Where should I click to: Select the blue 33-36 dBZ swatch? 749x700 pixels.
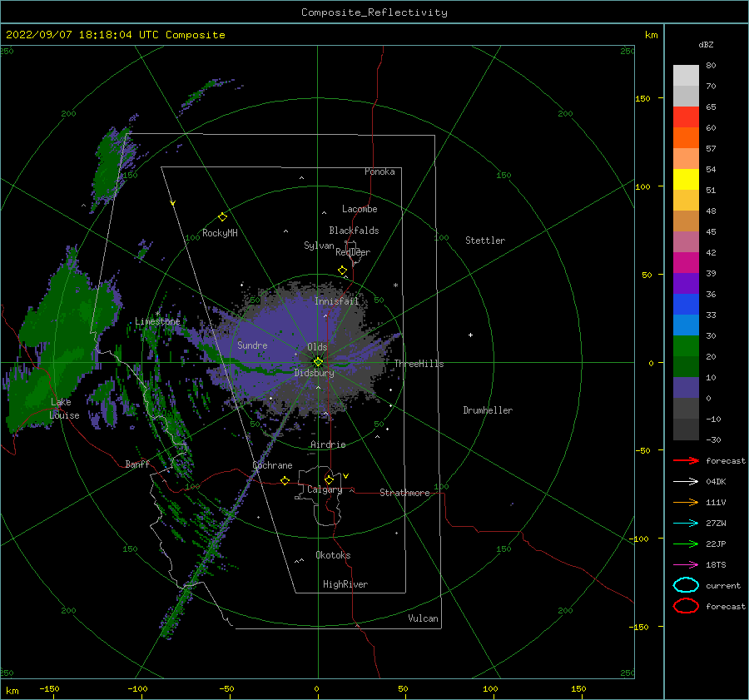point(686,305)
